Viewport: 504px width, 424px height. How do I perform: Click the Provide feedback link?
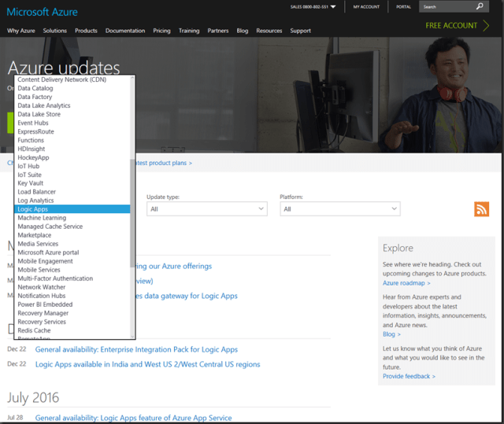point(409,376)
